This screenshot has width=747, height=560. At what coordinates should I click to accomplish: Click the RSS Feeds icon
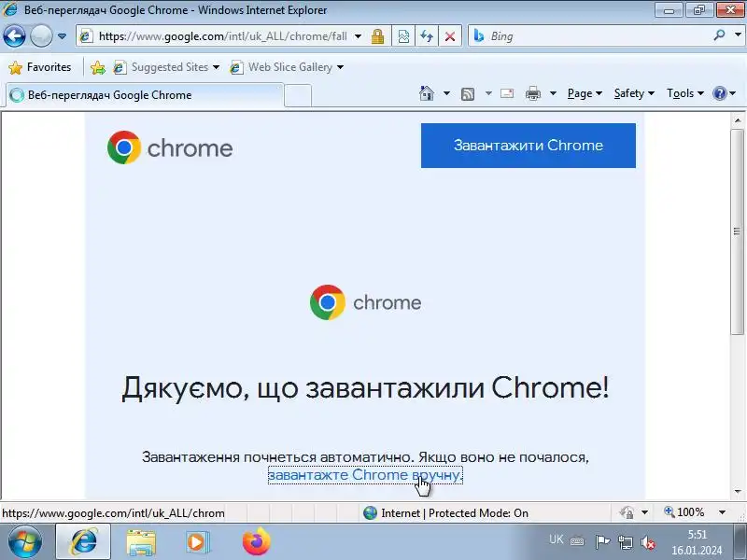click(468, 94)
